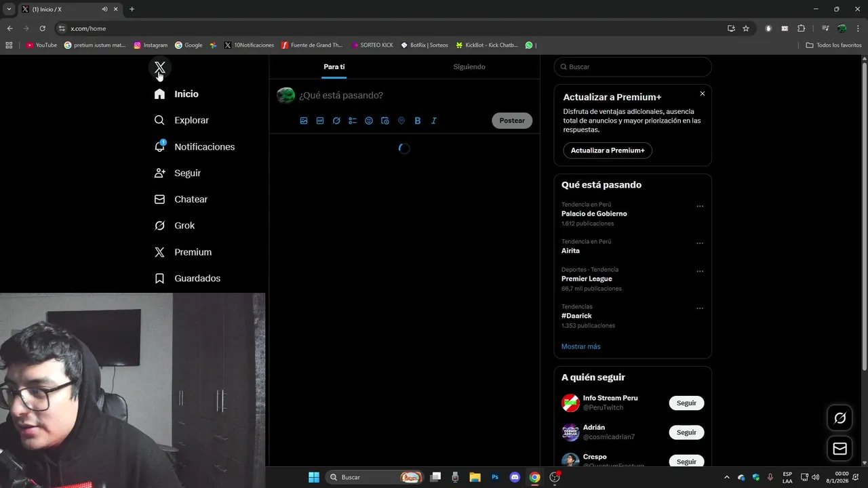Show hidden system tray icons
The image size is (868, 488).
727,477
